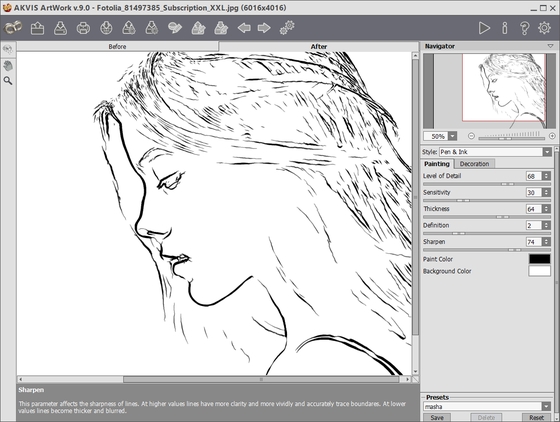Select the Hand tool in left sidebar
Screen dimensions: 560x422
8,65
